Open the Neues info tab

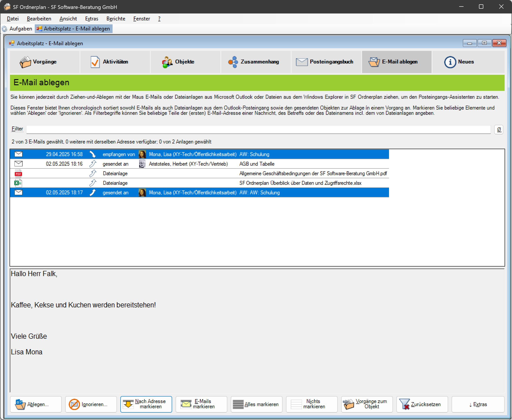(x=468, y=62)
